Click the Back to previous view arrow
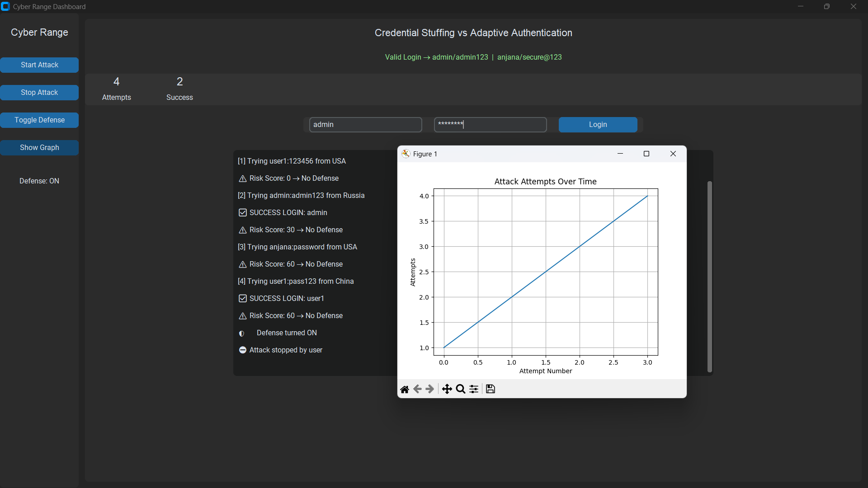The height and width of the screenshot is (488, 868). pyautogui.click(x=417, y=389)
